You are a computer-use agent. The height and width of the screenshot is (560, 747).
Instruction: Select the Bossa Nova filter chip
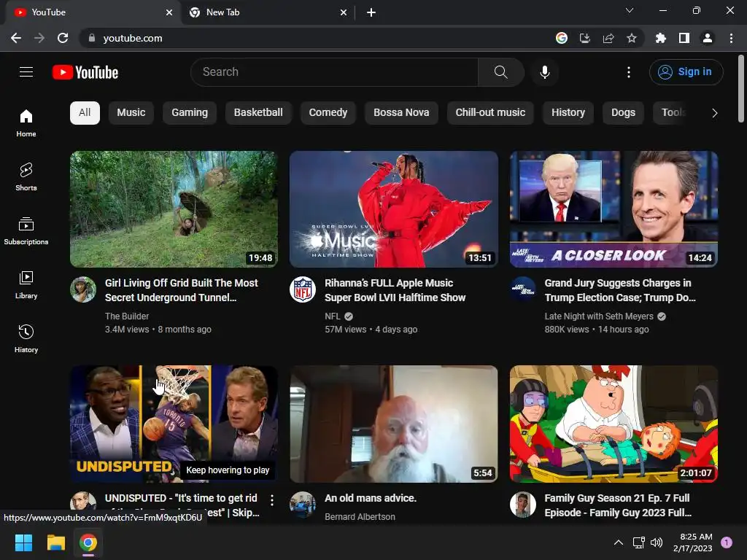pos(401,113)
